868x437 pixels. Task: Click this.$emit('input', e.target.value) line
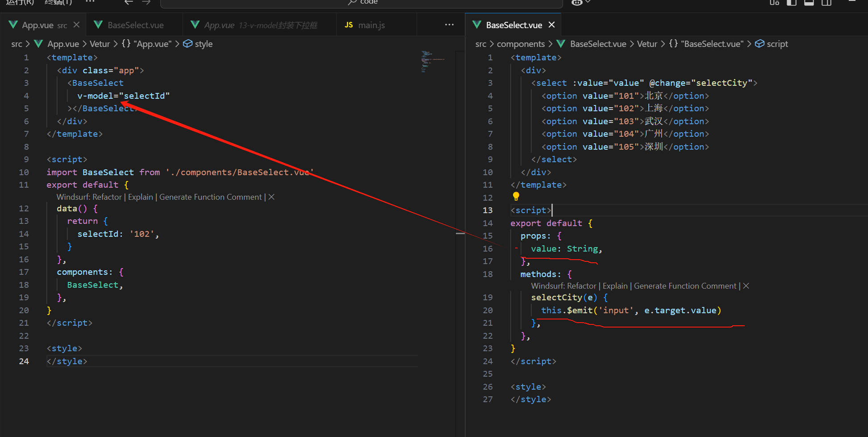[631, 310]
